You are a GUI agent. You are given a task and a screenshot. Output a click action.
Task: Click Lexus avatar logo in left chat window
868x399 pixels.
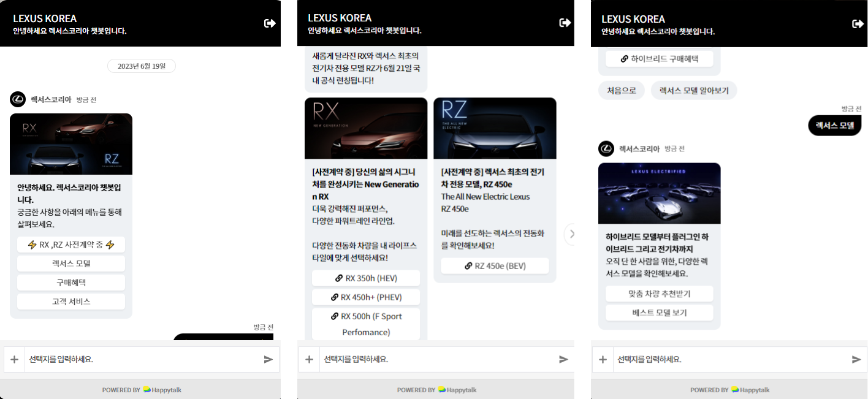(18, 99)
